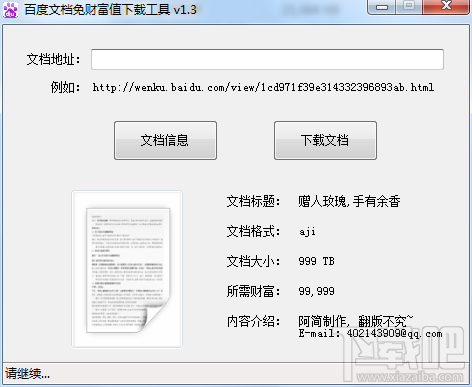Click the status bar text 请继续...
Image resolution: width=472 pixels, height=387 pixels.
27,373
